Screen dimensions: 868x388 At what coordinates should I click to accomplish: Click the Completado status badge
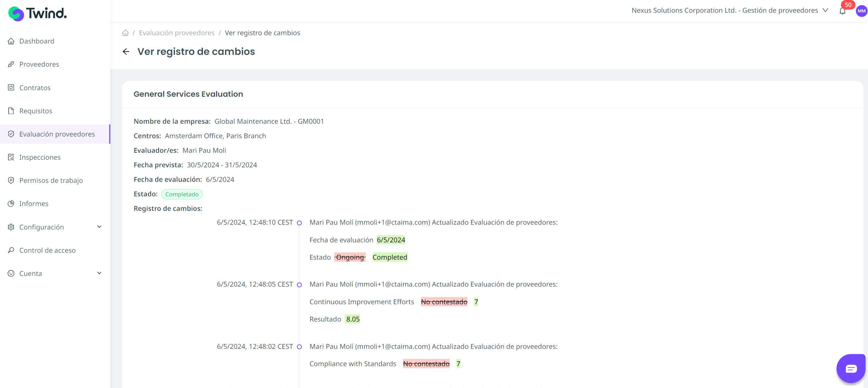click(x=182, y=194)
